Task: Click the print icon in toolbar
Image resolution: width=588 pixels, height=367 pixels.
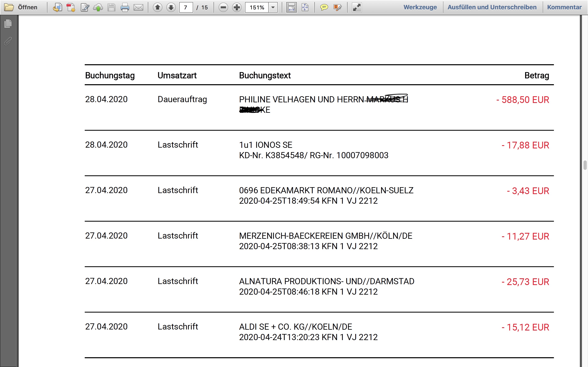Action: (125, 8)
